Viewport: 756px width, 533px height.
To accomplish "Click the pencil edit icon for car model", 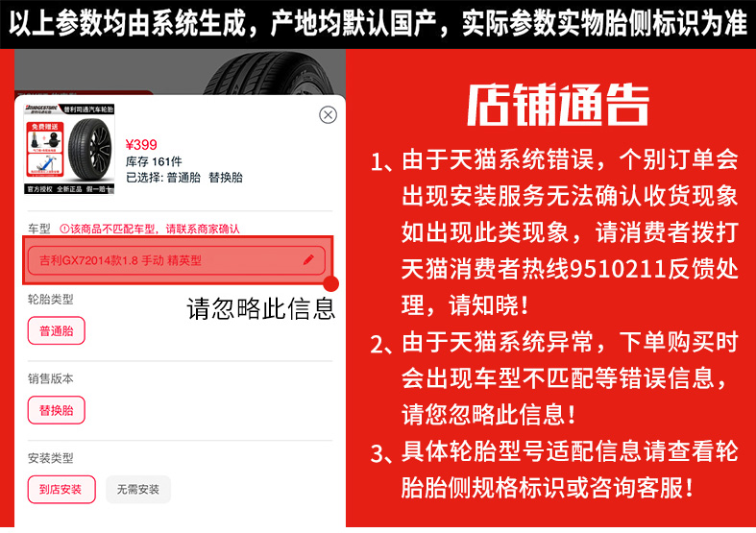I will pos(308,259).
